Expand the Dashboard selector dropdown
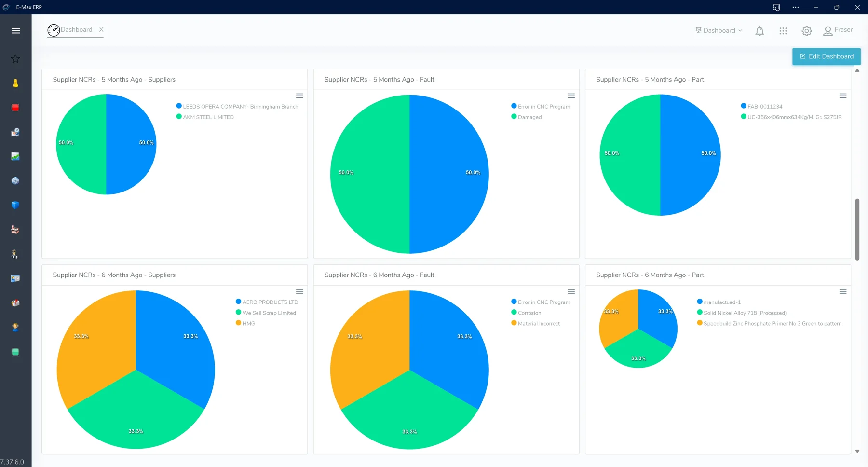The image size is (868, 467). point(719,30)
